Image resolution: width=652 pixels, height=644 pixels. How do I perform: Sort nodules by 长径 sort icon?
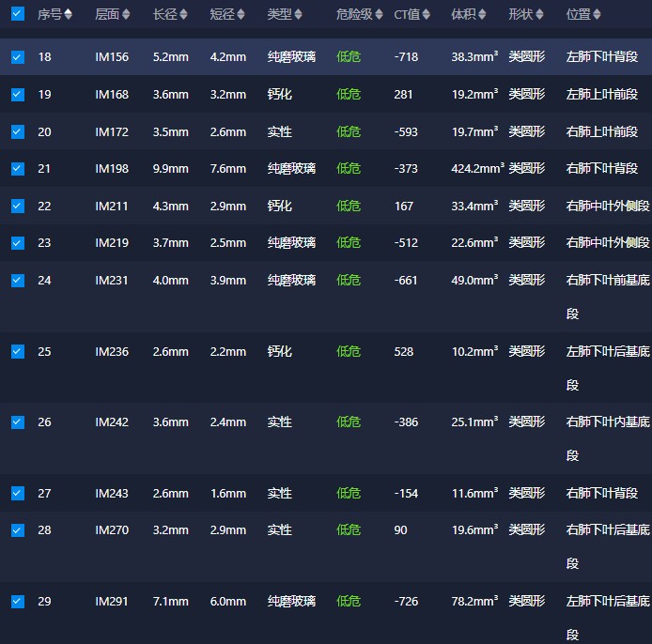tap(183, 15)
